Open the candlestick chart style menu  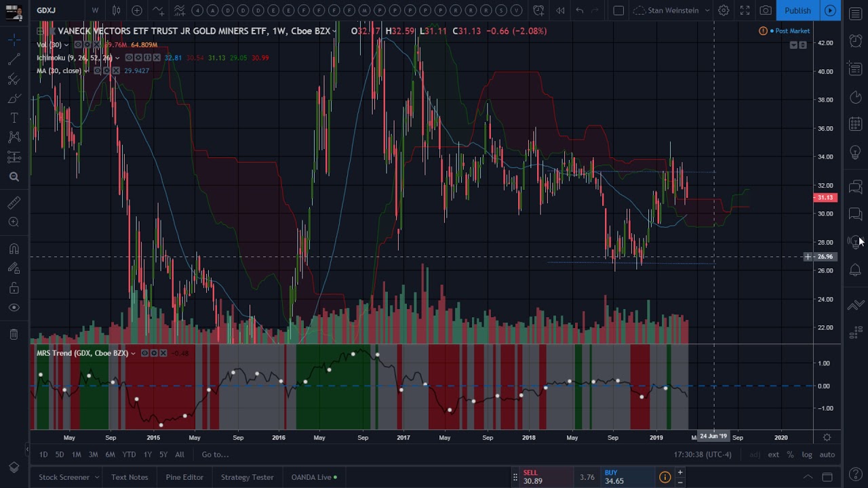click(x=116, y=10)
